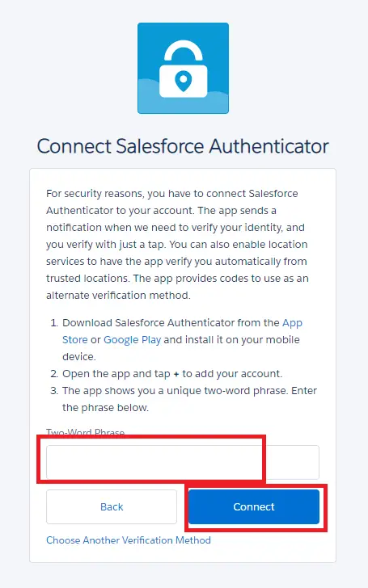Image resolution: width=368 pixels, height=588 pixels.
Task: Click the location pin inside the padlock
Action: coord(184,81)
